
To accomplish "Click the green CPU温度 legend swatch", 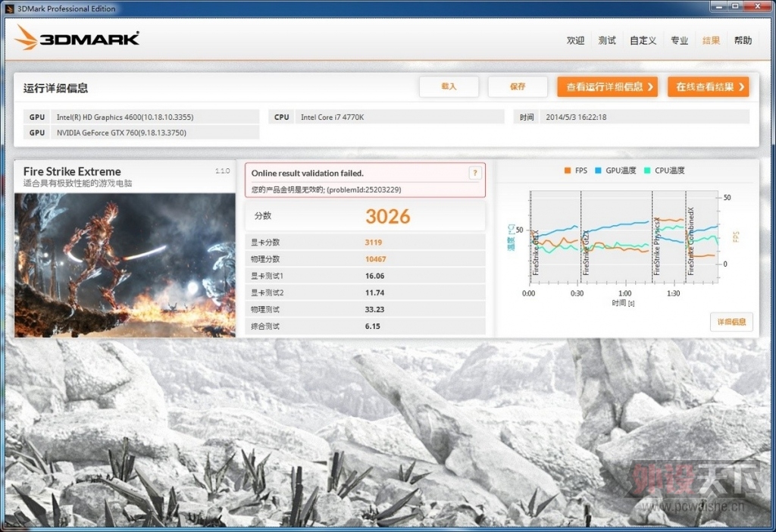I will [647, 171].
